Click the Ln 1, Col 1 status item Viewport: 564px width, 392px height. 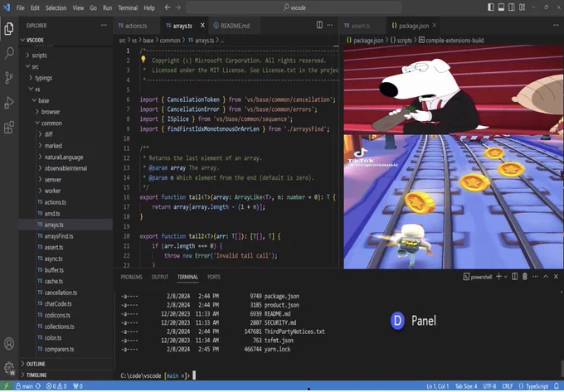click(438, 386)
